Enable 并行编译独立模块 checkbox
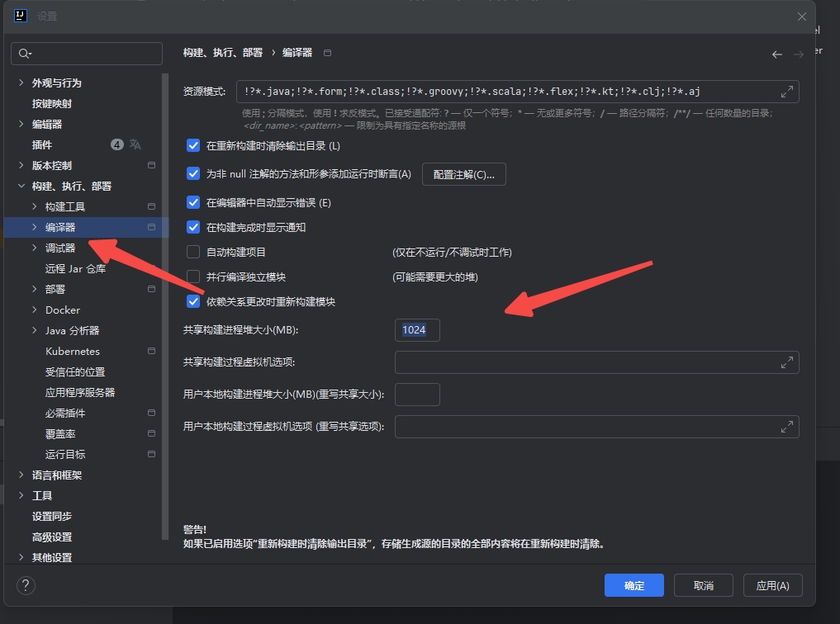The width and height of the screenshot is (840, 624). point(193,277)
